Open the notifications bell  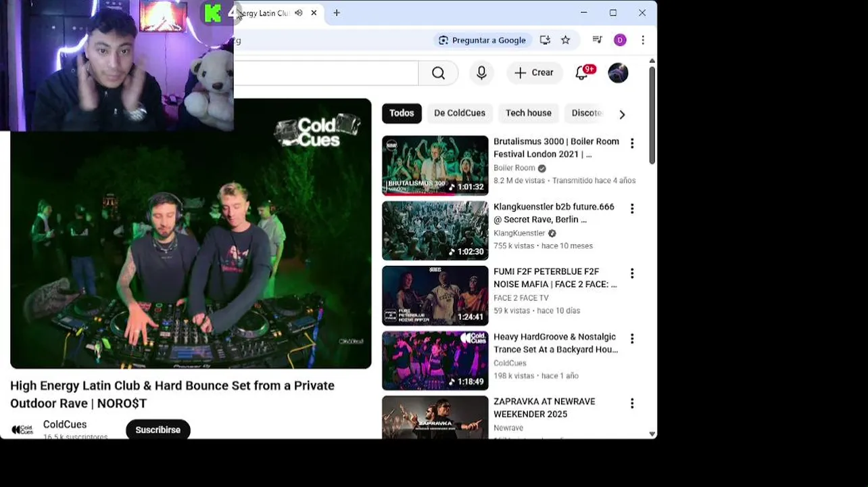point(582,73)
